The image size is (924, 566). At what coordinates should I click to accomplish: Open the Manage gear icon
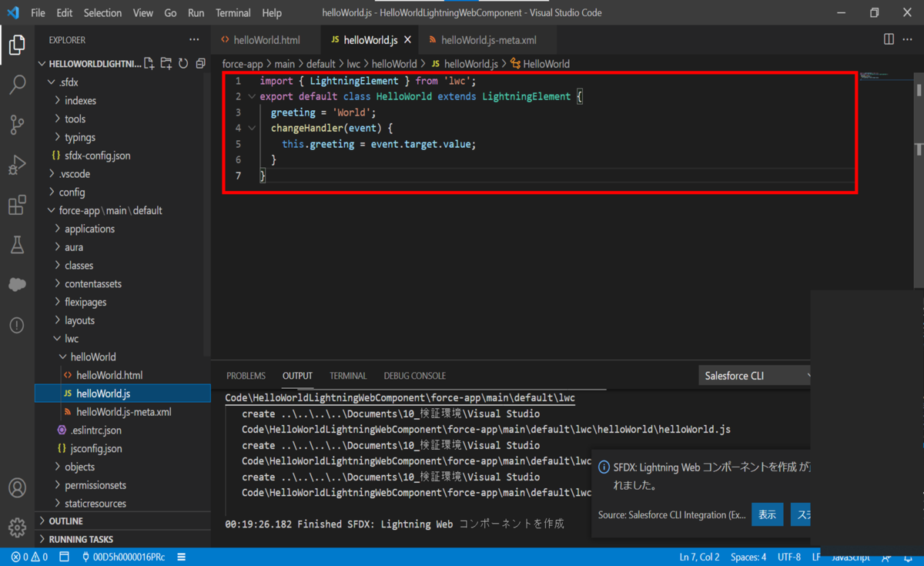click(x=17, y=527)
